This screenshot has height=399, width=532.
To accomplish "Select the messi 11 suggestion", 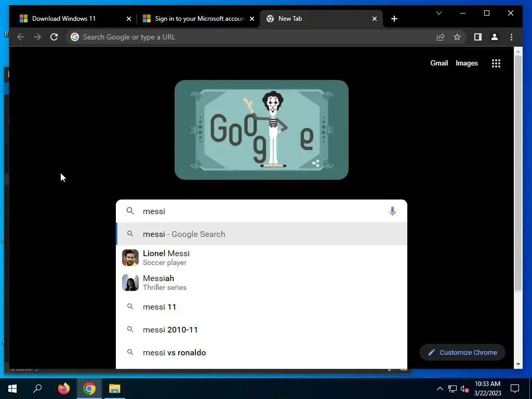I will [261, 307].
